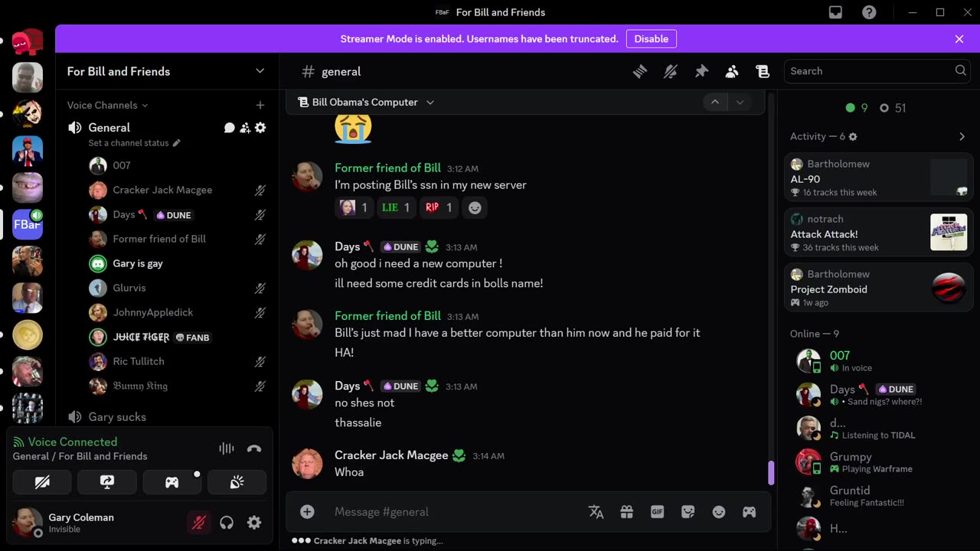
Task: Send a gift with the gift icon
Action: (626, 512)
